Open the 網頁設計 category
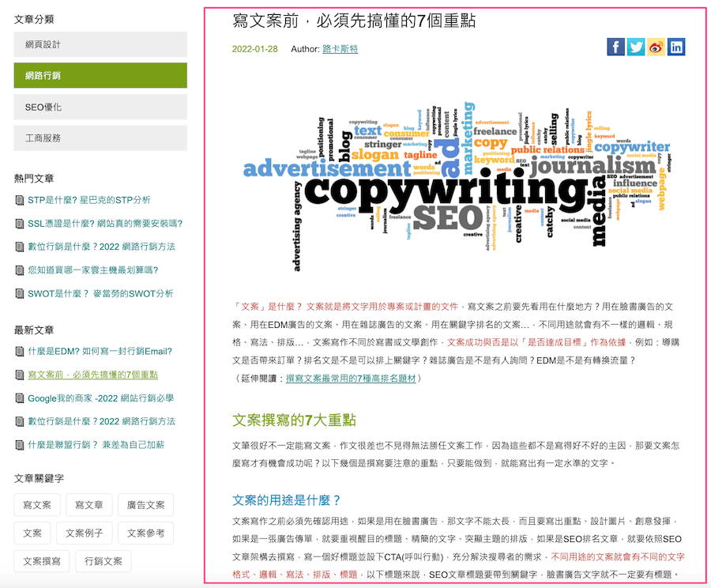Screen dimensions: 711x588 pyautogui.click(x=100, y=44)
